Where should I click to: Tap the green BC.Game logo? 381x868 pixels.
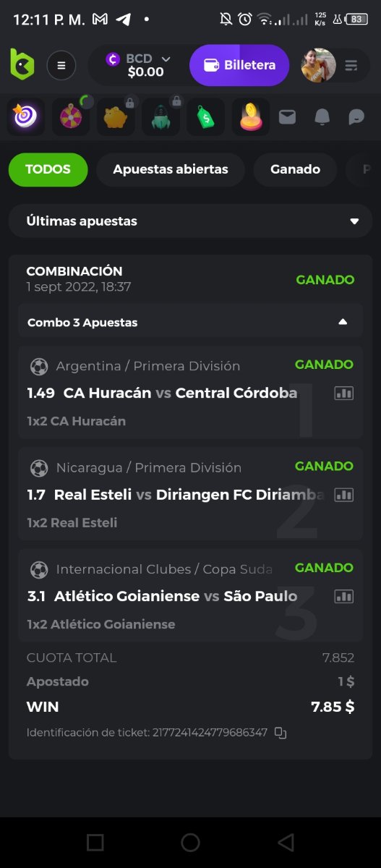pyautogui.click(x=22, y=65)
